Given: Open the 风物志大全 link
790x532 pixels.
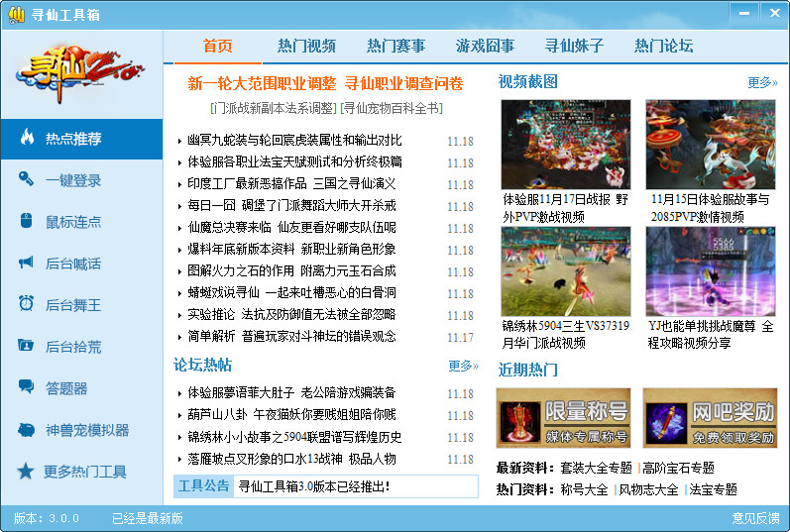Looking at the screenshot, I should tap(648, 489).
